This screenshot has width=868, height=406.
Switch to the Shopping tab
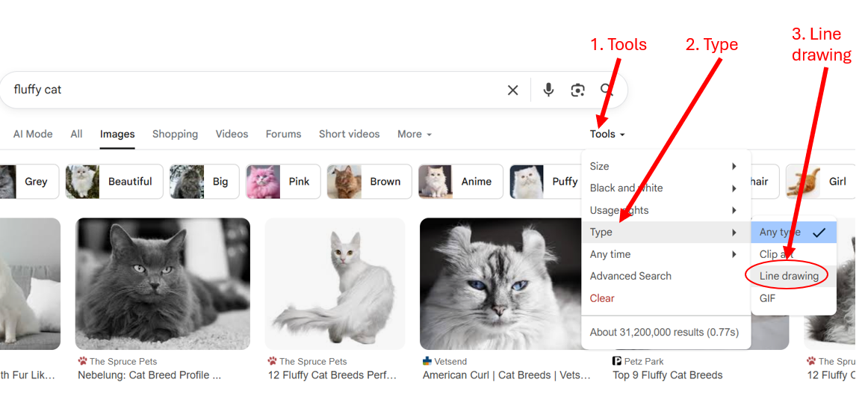pos(175,135)
